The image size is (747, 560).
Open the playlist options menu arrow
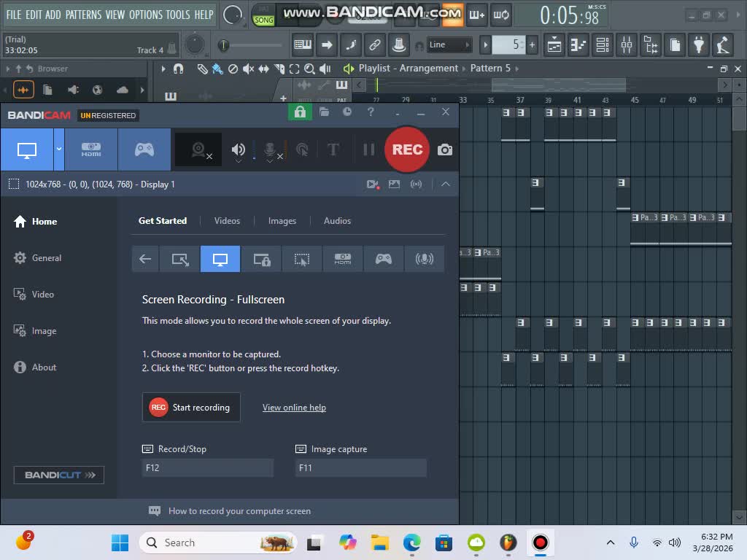click(163, 69)
